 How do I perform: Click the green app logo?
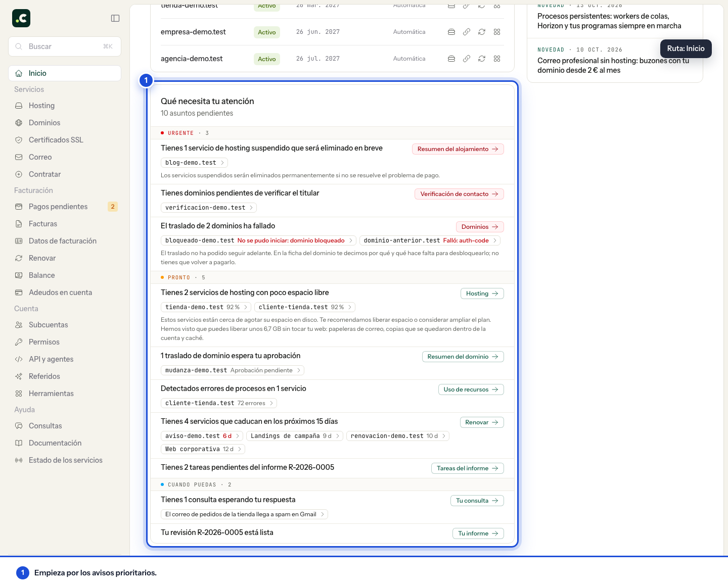point(21,18)
